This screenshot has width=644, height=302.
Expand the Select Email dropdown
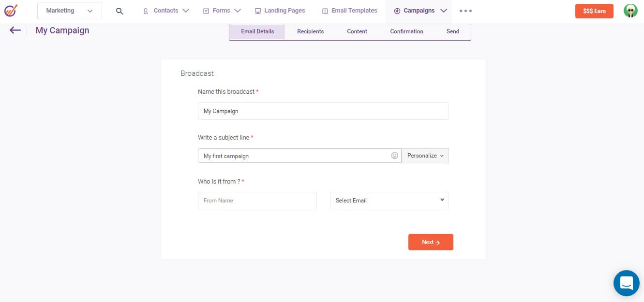pos(389,200)
